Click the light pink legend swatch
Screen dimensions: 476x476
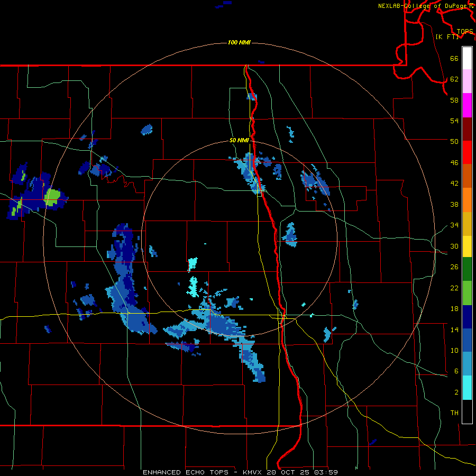[467, 81]
